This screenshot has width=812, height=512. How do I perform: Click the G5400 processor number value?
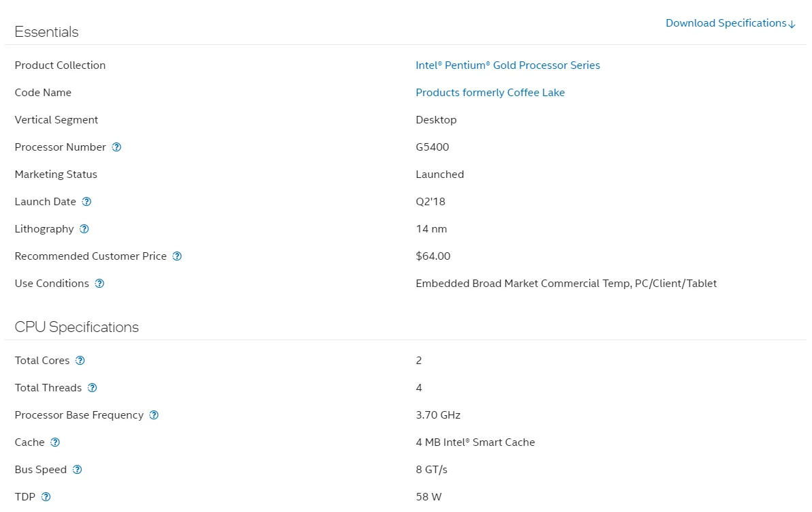[x=432, y=147]
